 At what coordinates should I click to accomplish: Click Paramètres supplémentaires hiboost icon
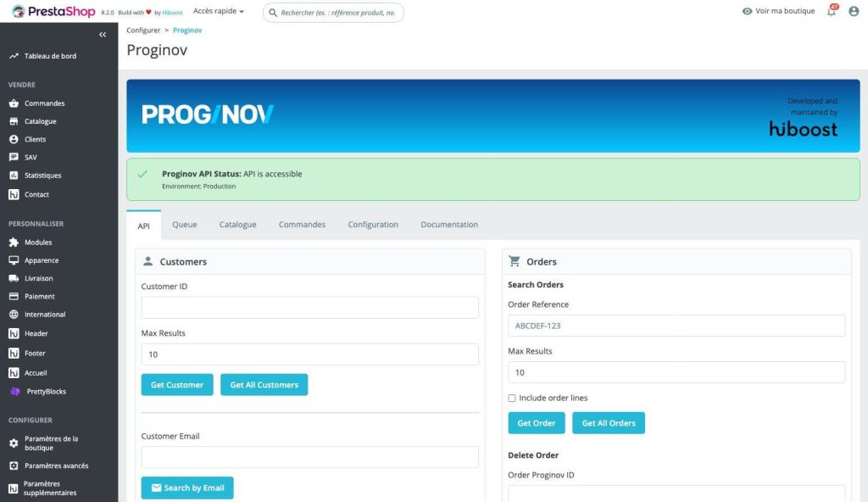(x=14, y=488)
